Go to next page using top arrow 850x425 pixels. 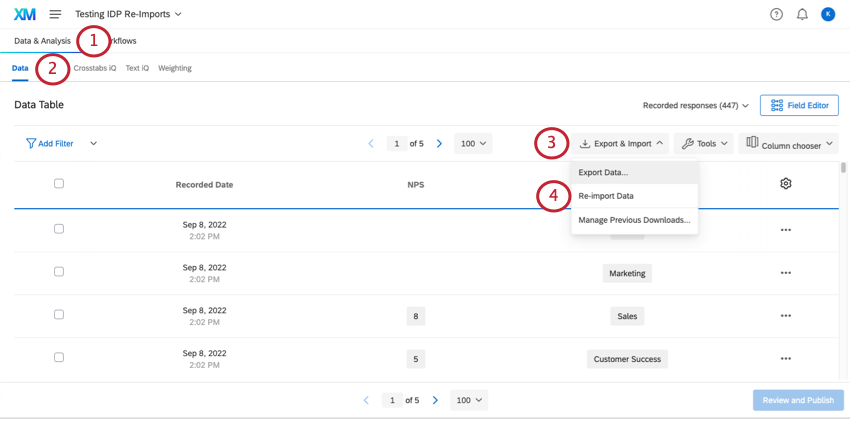[x=439, y=144]
